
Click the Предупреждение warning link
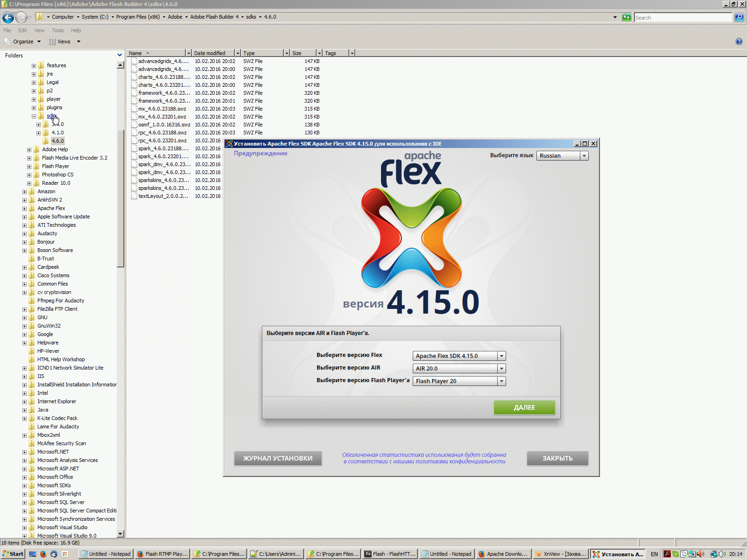261,154
